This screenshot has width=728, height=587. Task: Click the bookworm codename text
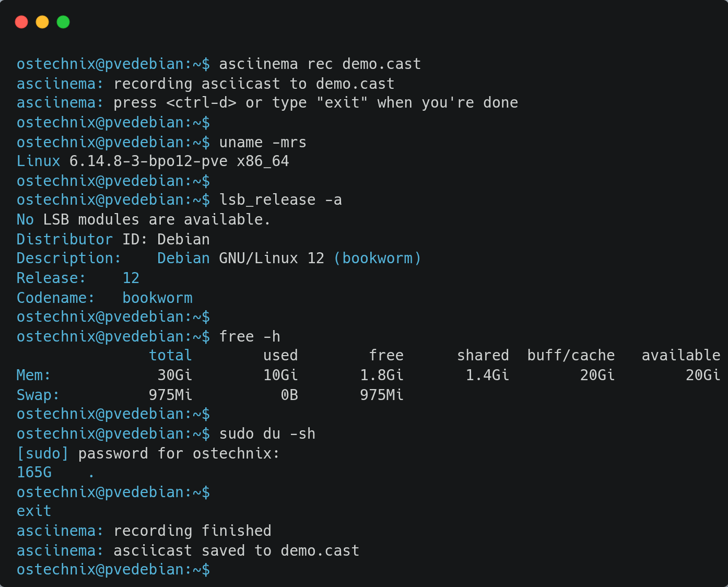(157, 298)
